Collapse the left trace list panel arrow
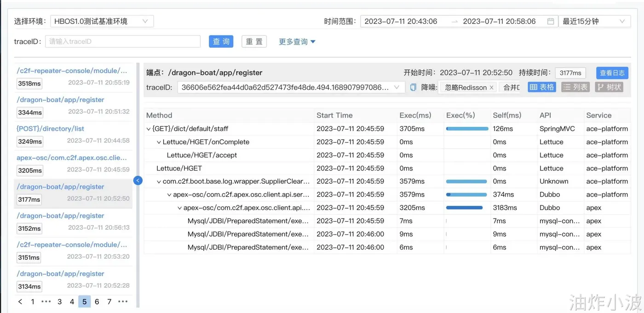Viewport: 644px width, 313px height. [138, 181]
